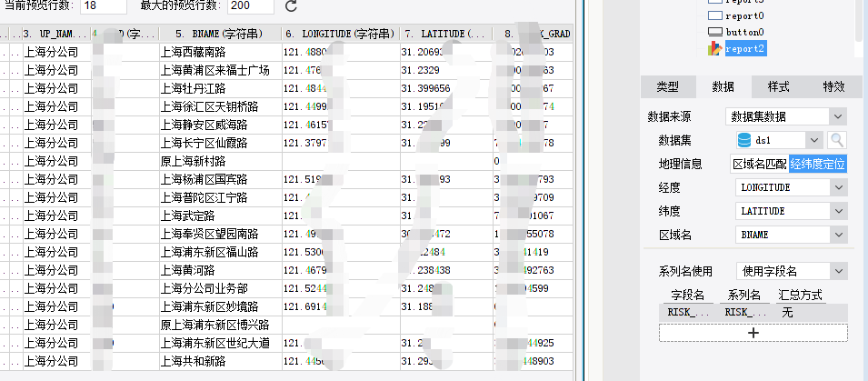This screenshot has width=868, height=381.
Task: Click the 上海西藏南路 cell
Action: click(x=220, y=53)
